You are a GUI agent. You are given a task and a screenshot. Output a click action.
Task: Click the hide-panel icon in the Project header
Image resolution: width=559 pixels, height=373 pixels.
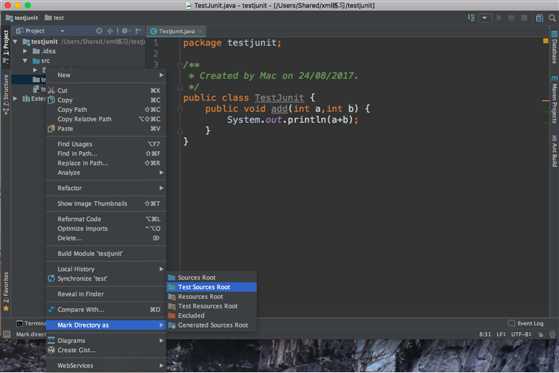[138, 31]
